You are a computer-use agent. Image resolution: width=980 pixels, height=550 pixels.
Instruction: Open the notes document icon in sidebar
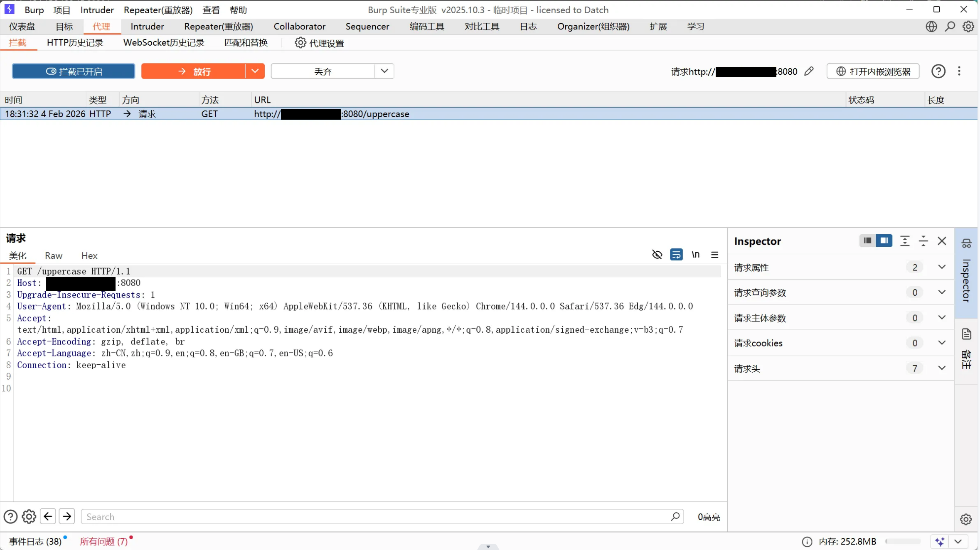click(x=967, y=334)
